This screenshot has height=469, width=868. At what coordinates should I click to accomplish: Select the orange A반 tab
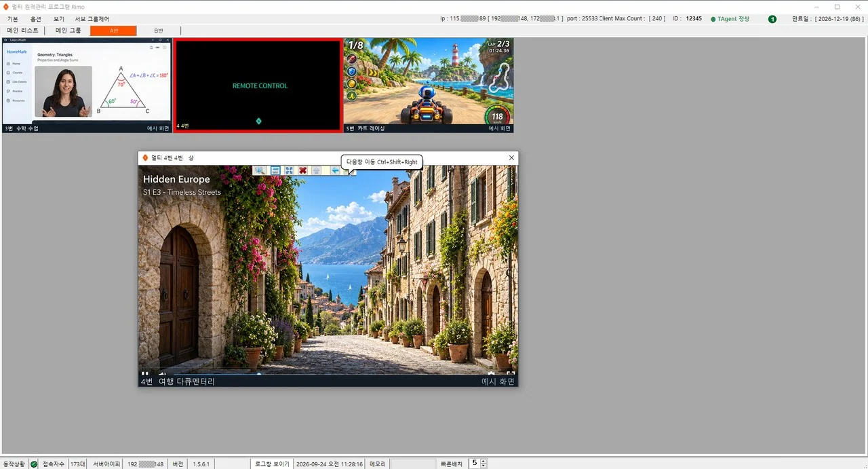[113, 31]
